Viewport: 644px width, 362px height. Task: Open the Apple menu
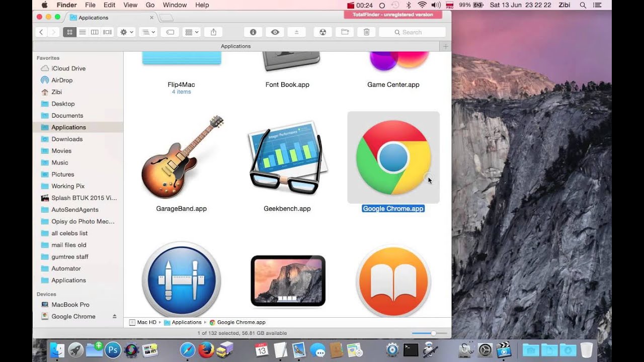pyautogui.click(x=44, y=5)
